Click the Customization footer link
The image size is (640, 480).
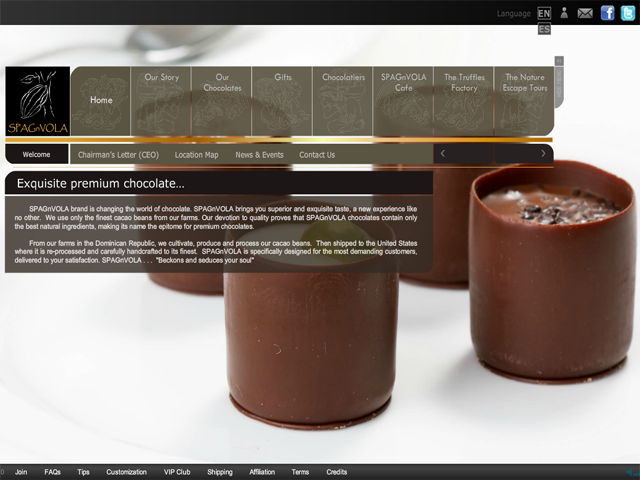click(x=127, y=472)
